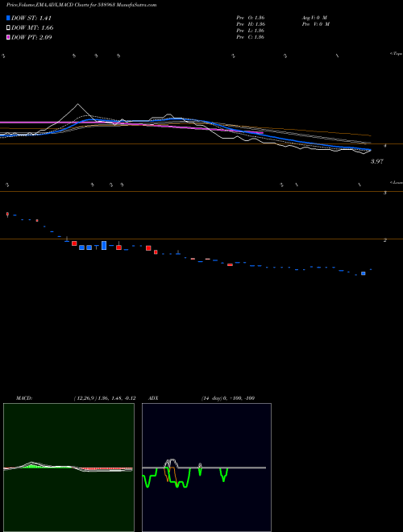Click the MACD panel heading
The width and height of the screenshot is (403, 532).
click(24, 398)
